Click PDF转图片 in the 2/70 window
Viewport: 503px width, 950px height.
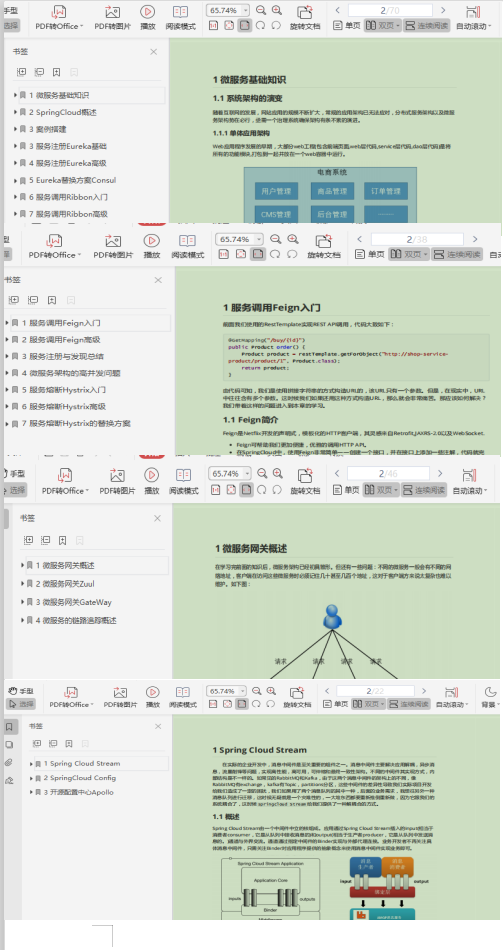tap(112, 18)
